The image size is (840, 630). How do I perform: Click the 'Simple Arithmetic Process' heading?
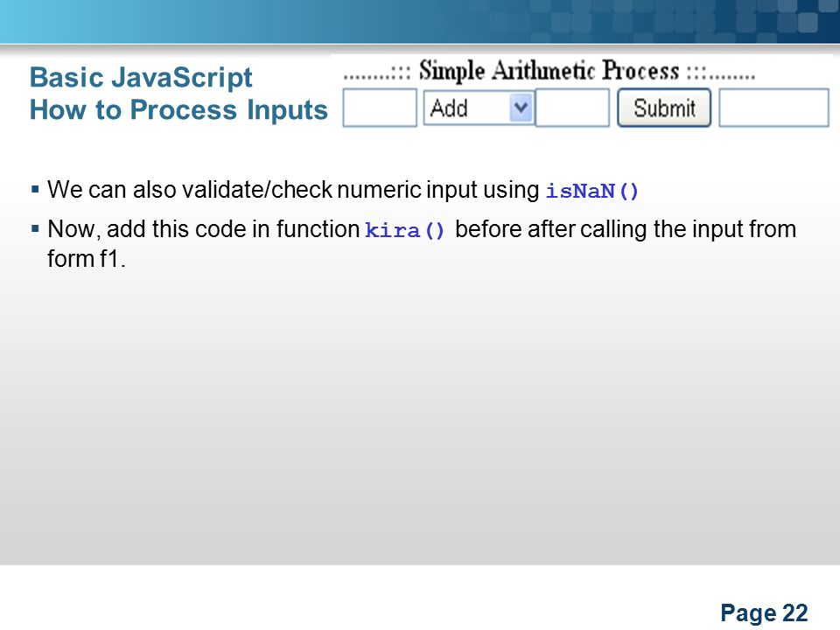tap(549, 71)
